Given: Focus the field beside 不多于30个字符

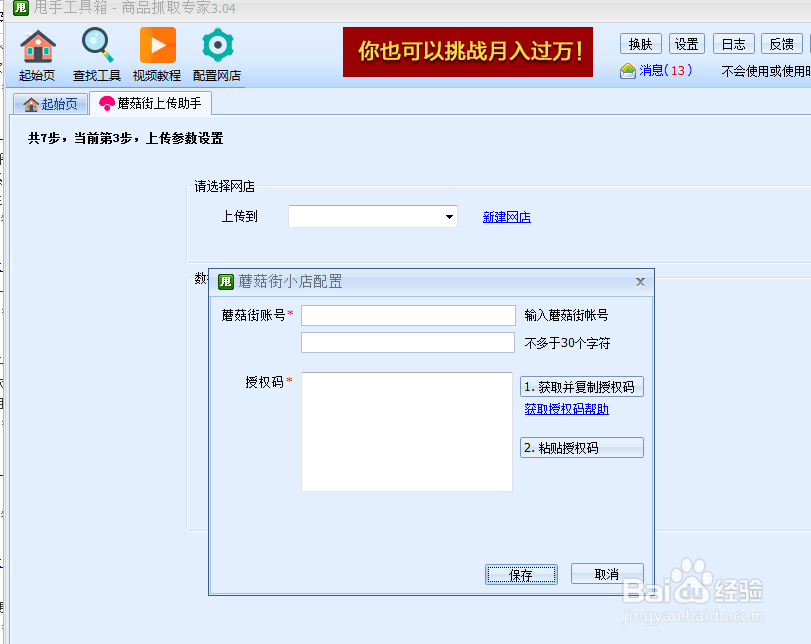Looking at the screenshot, I should pos(408,342).
